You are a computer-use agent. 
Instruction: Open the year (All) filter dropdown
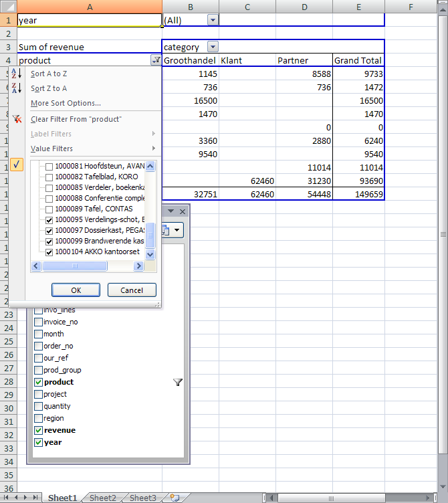click(213, 20)
